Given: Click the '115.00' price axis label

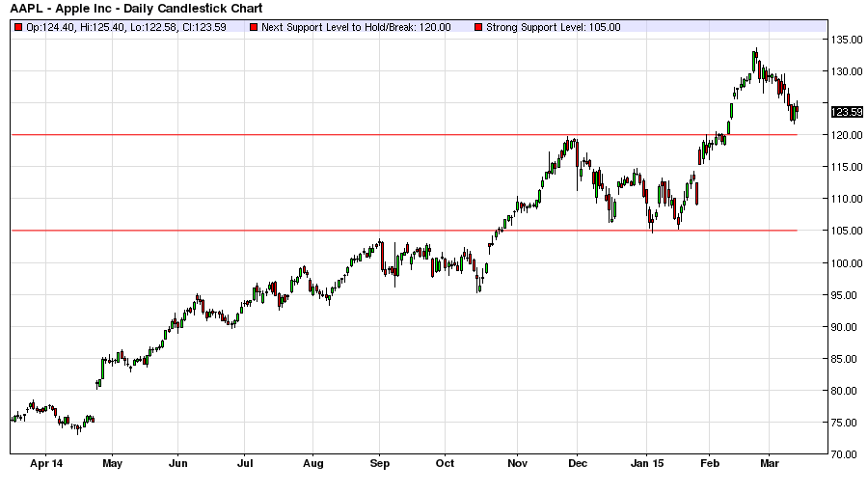Looking at the screenshot, I should [847, 167].
